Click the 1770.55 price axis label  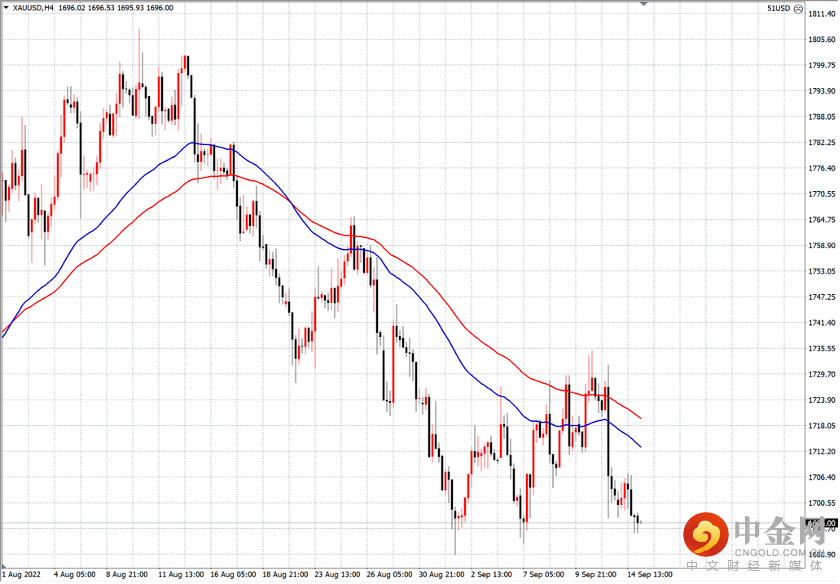[x=821, y=194]
